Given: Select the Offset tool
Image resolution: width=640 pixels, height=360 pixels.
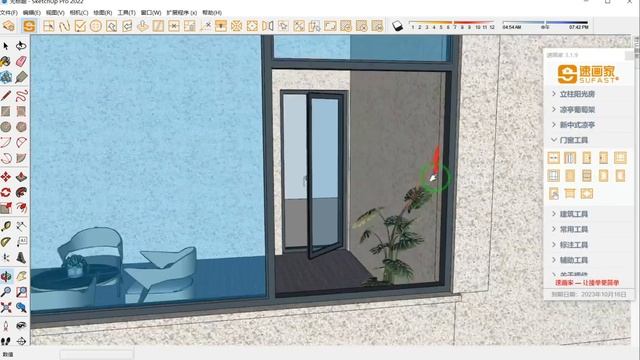Looking at the screenshot, I should (21, 208).
